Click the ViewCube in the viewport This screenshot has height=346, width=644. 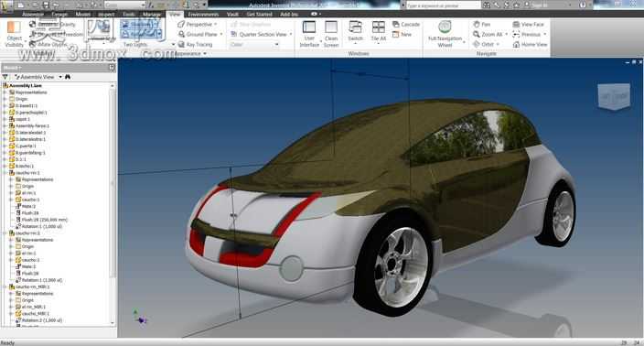[615, 96]
